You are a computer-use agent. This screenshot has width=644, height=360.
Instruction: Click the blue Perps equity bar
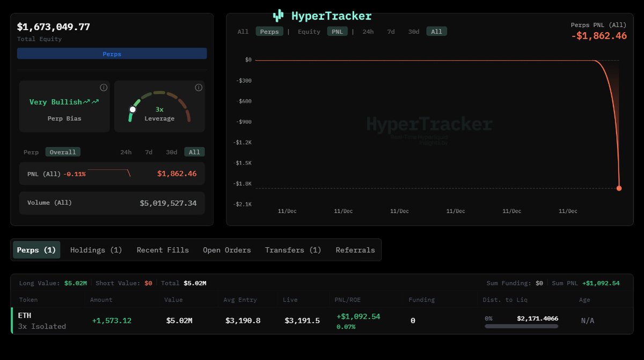click(112, 54)
